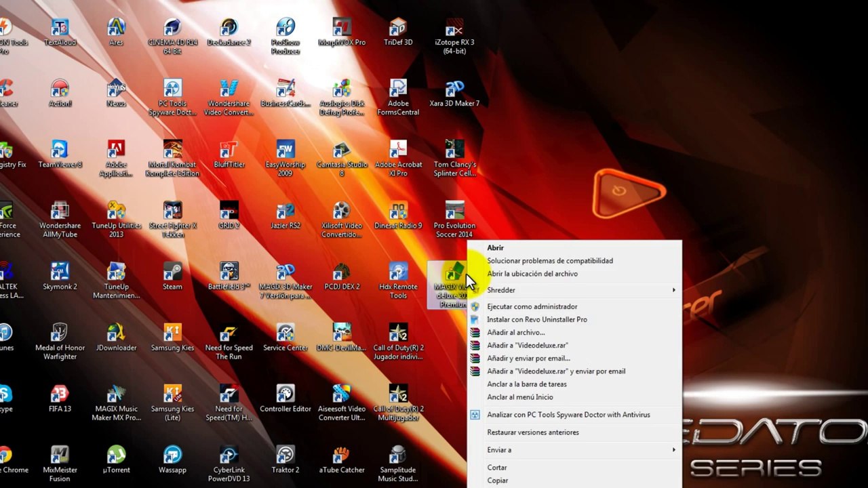Image resolution: width=868 pixels, height=488 pixels.
Task: Select the EasyWorship 2009 icon
Action: point(285,159)
